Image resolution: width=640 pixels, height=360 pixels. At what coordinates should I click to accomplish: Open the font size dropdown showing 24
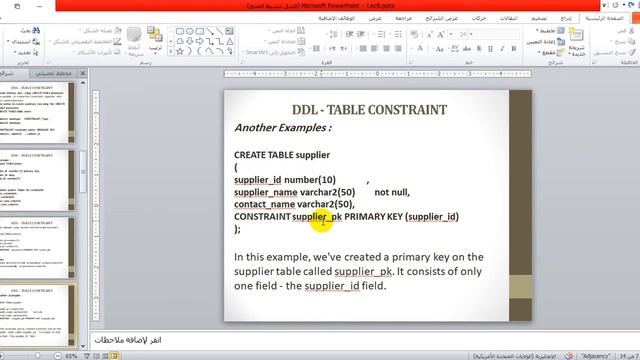click(x=451, y=34)
